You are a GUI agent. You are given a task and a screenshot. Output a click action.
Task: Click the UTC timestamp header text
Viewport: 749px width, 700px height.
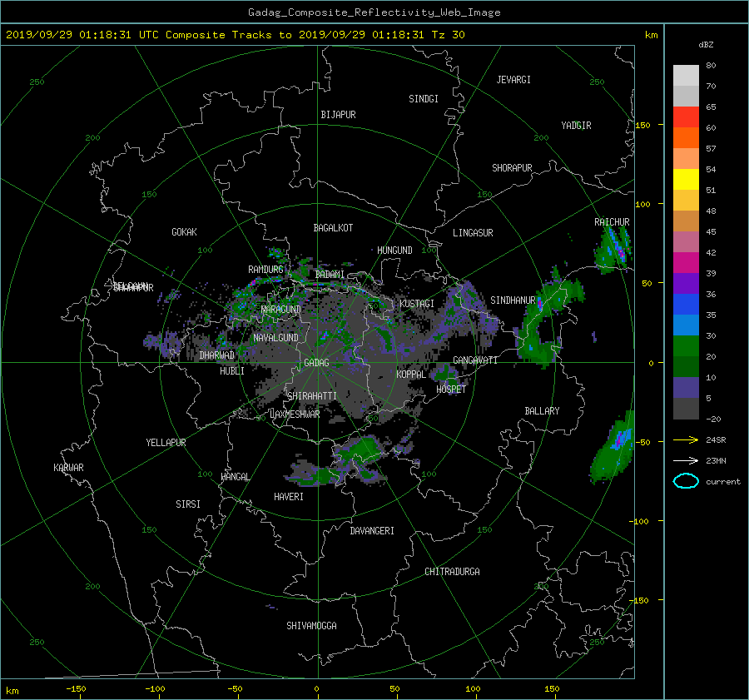click(x=235, y=35)
